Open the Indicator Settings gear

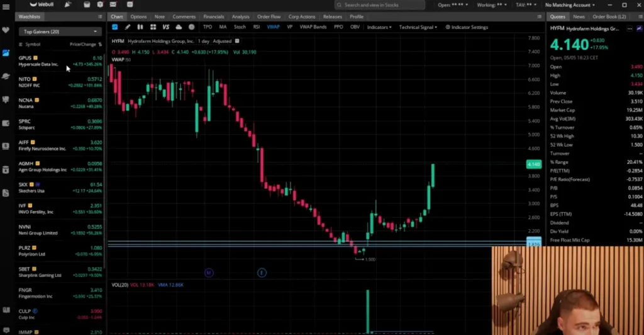tap(467, 27)
